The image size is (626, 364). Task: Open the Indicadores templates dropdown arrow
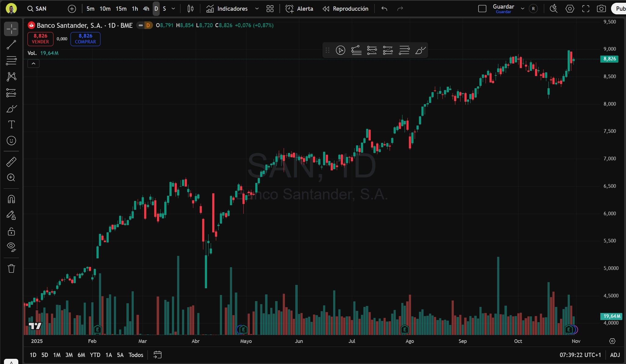tap(257, 9)
